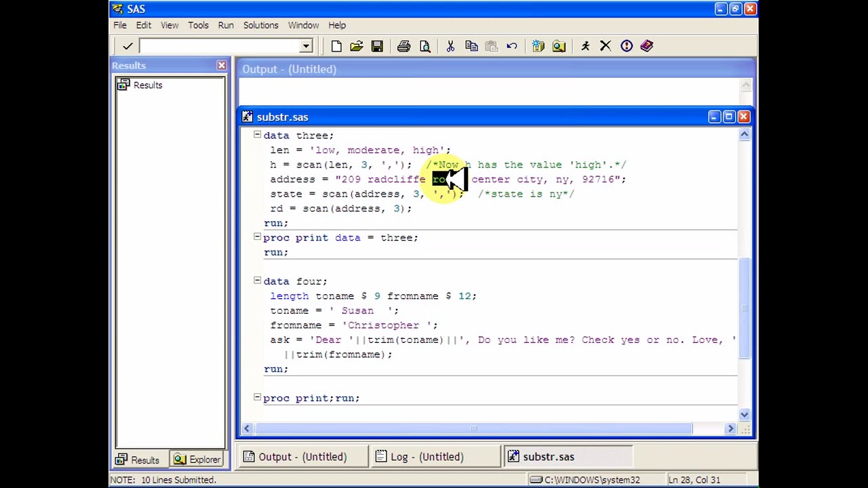Viewport: 868px width, 488px height.
Task: Close the substr.sas editor window
Action: coord(743,117)
